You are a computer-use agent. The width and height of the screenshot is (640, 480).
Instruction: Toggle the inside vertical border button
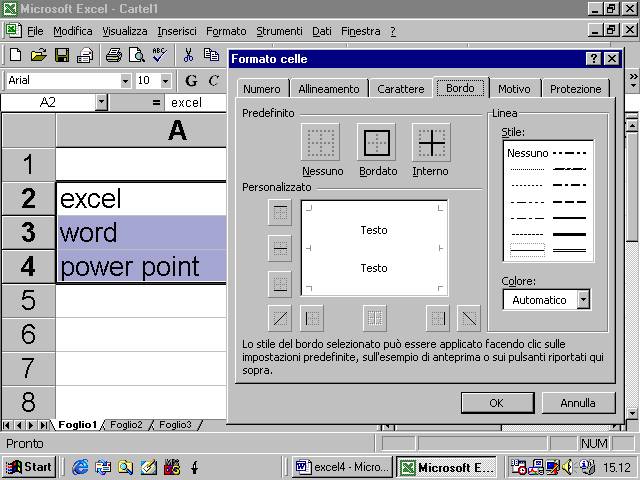[x=375, y=318]
